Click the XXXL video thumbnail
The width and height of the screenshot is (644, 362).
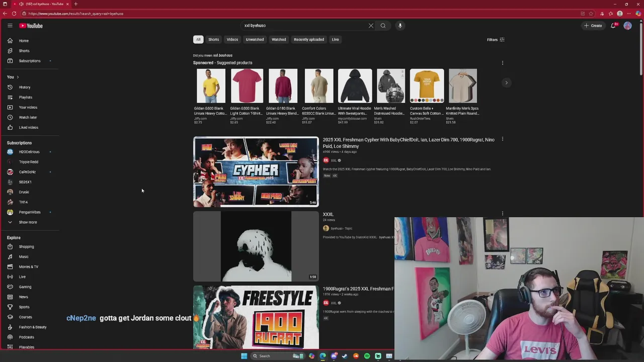(x=256, y=246)
